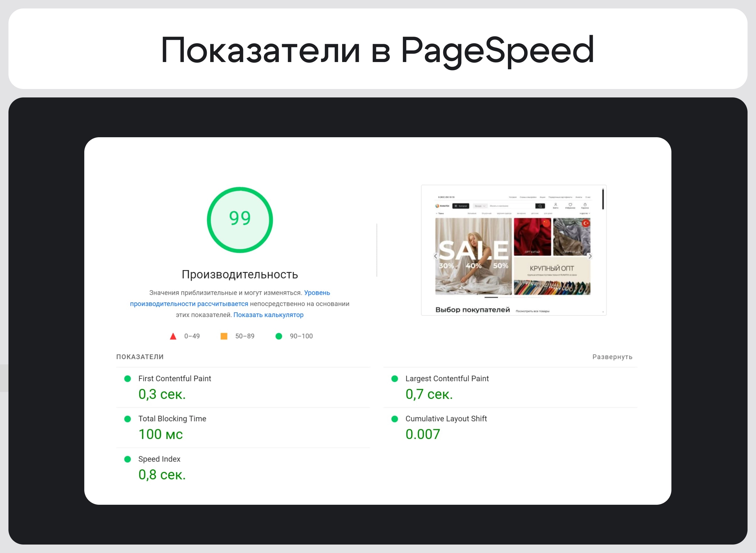This screenshot has height=553, width=756.
Task: Click the green circle 90–100 legend icon
Action: pyautogui.click(x=279, y=336)
